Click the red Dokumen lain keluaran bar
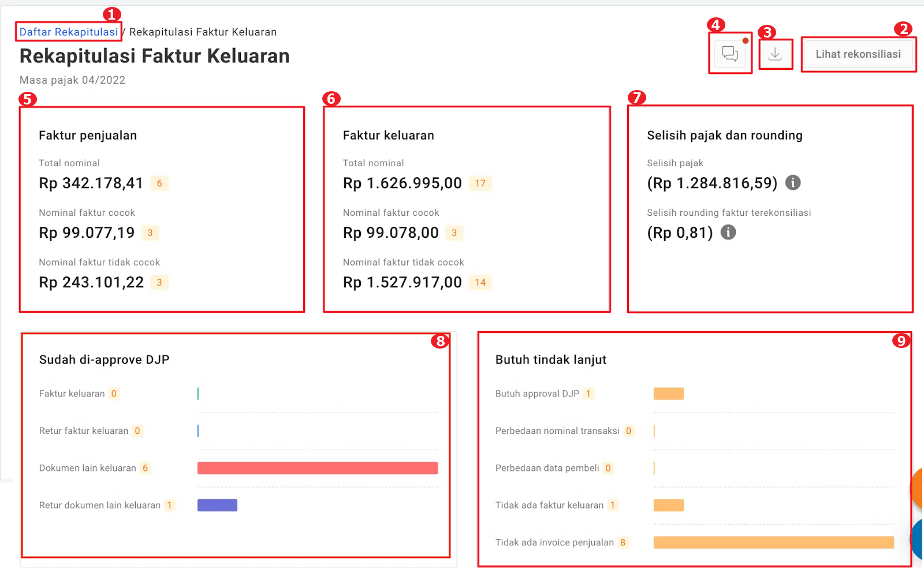The height and width of the screenshot is (580, 924). pos(317,468)
